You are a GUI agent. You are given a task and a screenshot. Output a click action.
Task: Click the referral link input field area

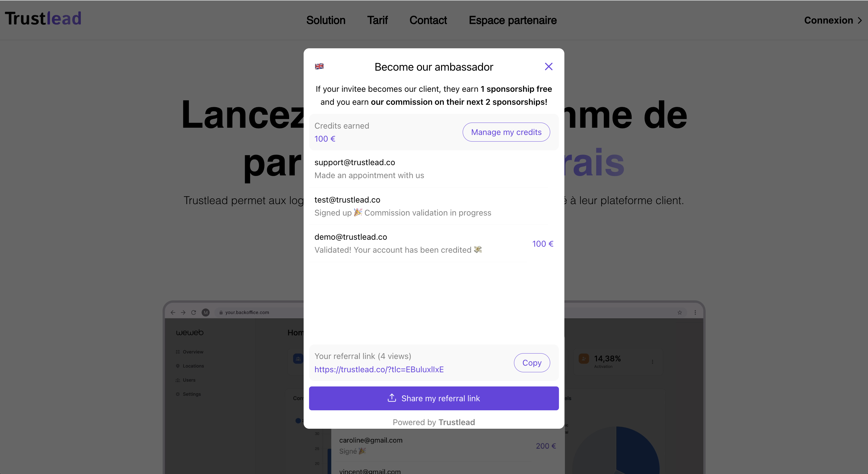[x=408, y=363]
